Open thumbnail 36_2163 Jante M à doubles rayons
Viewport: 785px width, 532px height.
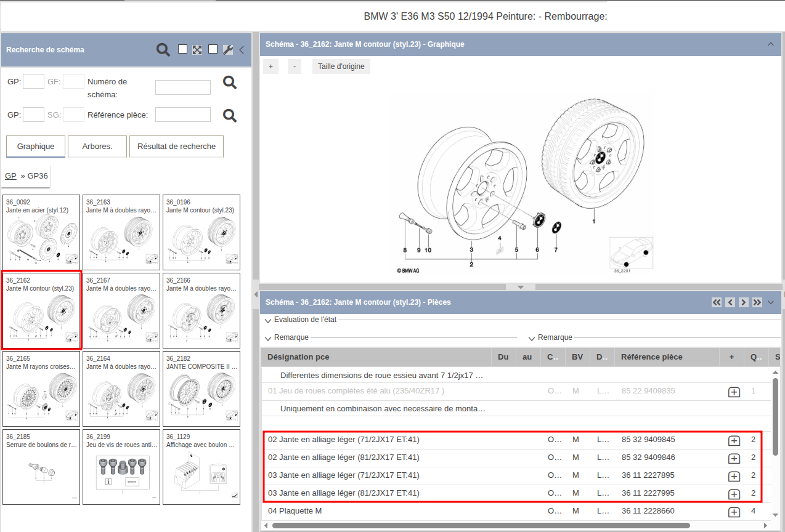tap(121, 233)
